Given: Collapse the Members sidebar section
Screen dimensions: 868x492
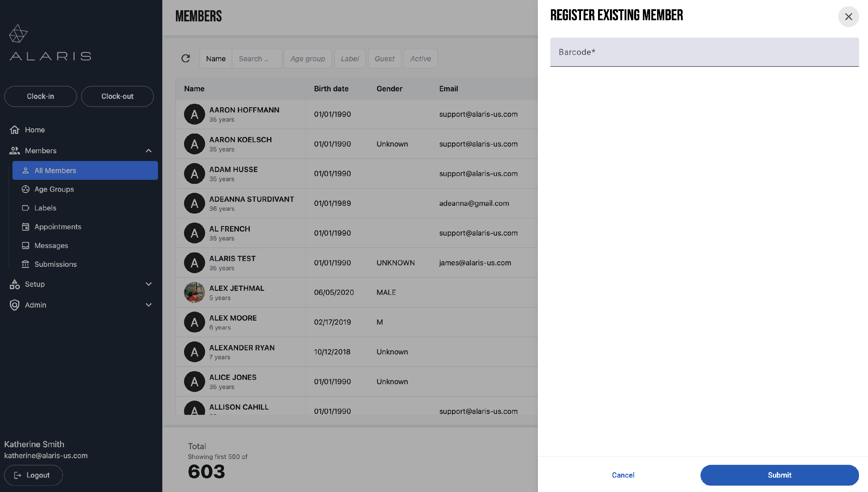Looking at the screenshot, I should coord(148,151).
